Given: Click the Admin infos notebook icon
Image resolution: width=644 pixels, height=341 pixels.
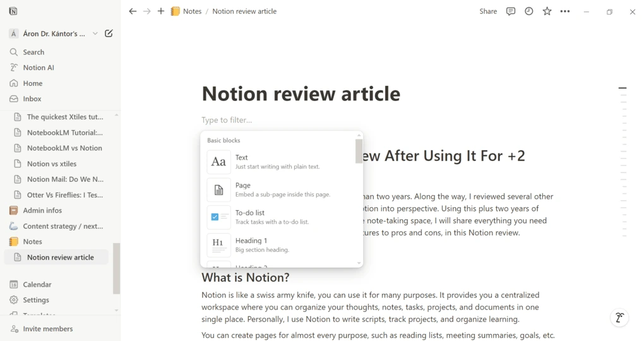Looking at the screenshot, I should pos(13,210).
